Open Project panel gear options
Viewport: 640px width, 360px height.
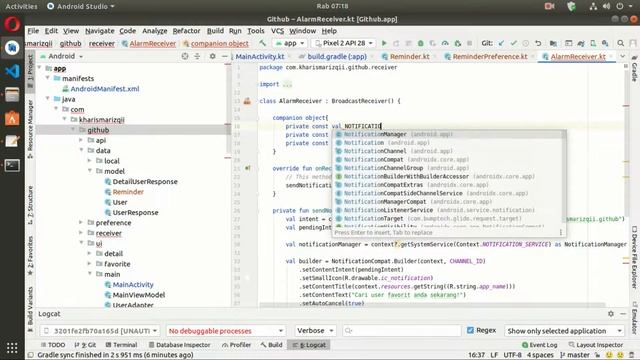[212, 56]
